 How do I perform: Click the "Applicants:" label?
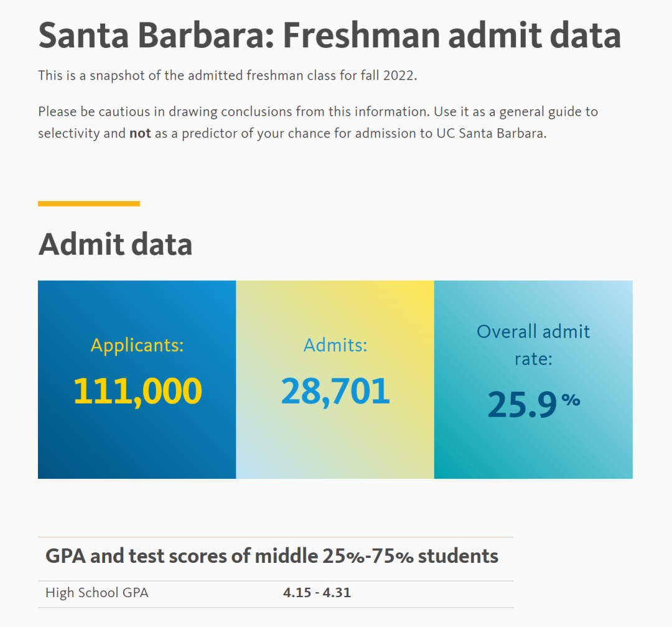pyautogui.click(x=138, y=345)
